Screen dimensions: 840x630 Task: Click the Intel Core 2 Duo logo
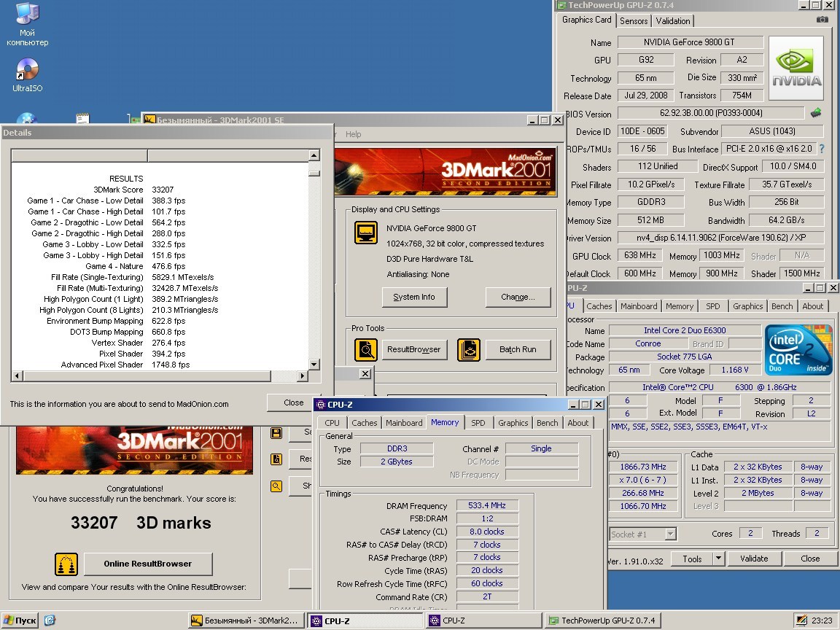[x=798, y=350]
